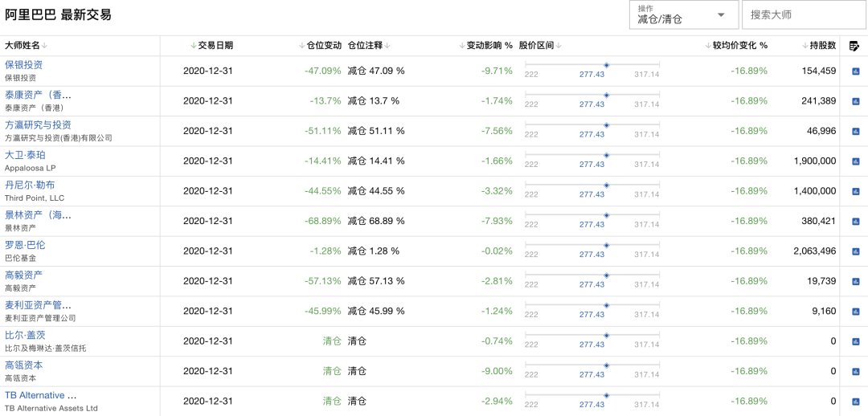Click -57.13% position change value
This screenshot has height=416, width=868.
point(323,281)
